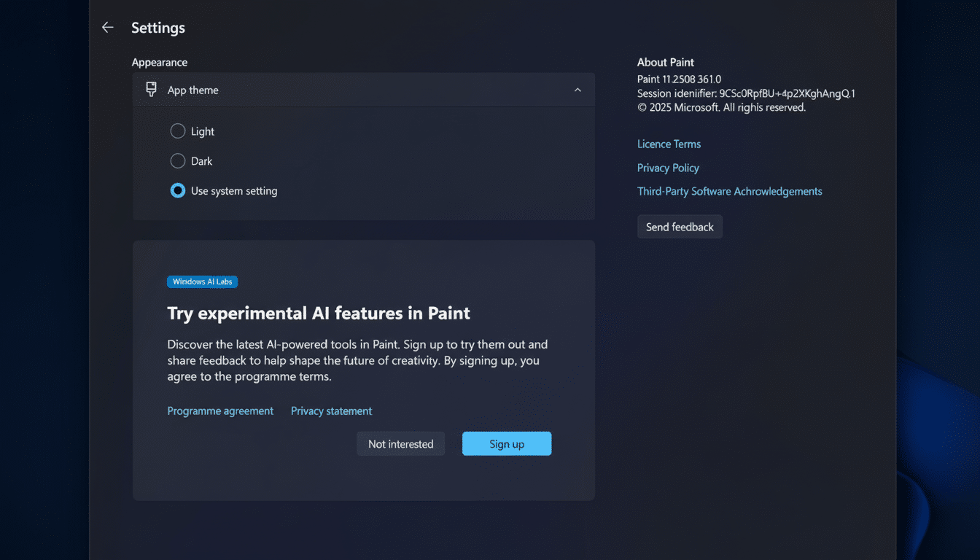Click the Send feedback button
Viewport: 980px width, 560px height.
(680, 226)
